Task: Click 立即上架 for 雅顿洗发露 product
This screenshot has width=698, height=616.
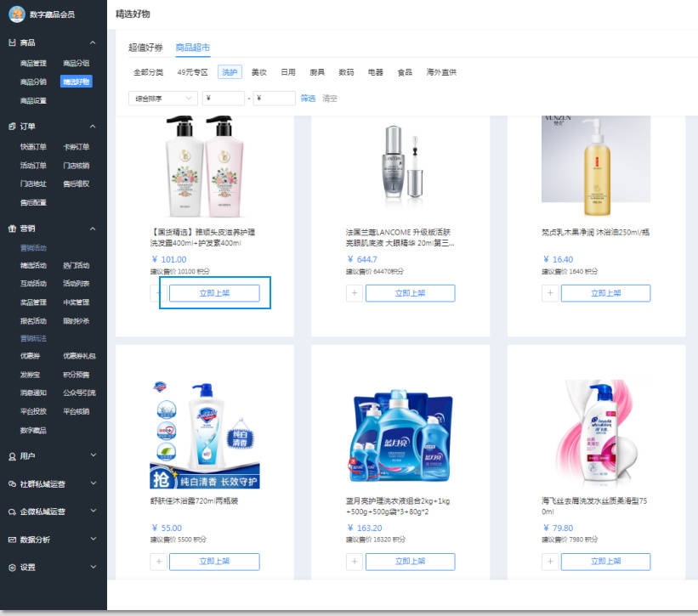Action: (214, 293)
